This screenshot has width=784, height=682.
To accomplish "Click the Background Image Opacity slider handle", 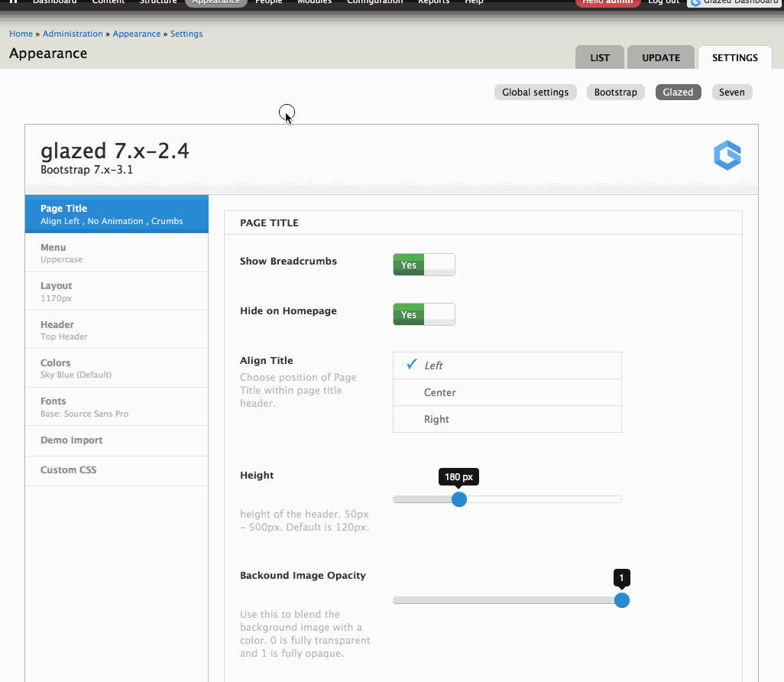I will pyautogui.click(x=621, y=600).
